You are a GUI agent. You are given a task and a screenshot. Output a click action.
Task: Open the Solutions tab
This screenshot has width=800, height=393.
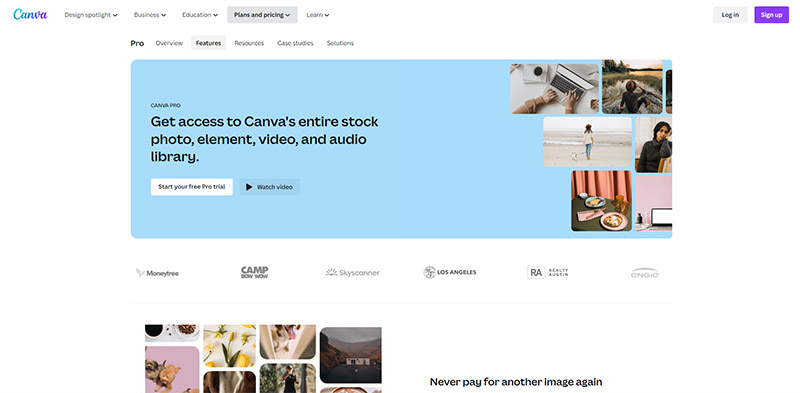(x=340, y=43)
